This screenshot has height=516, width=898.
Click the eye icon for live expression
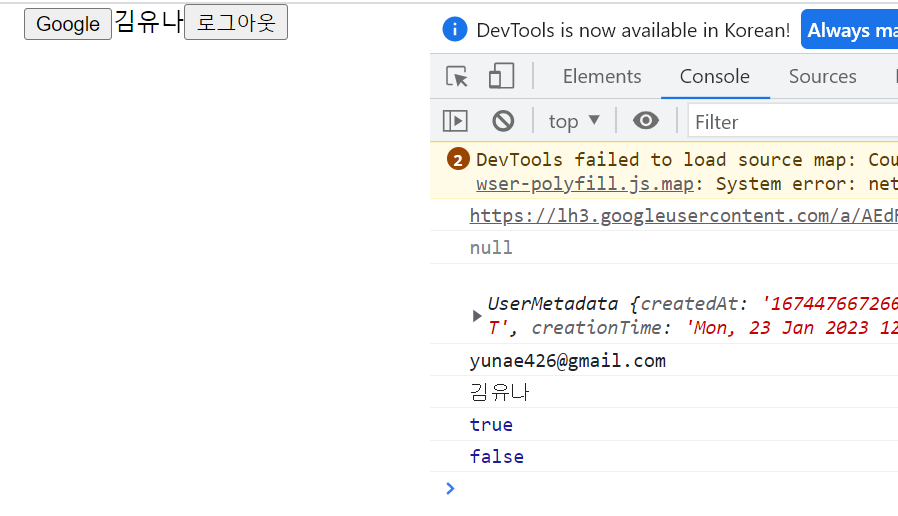(x=645, y=120)
